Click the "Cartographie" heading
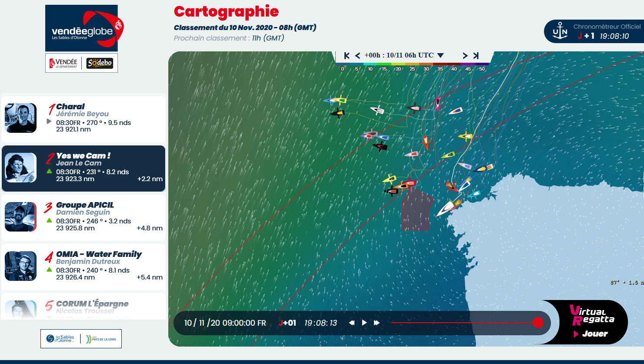This screenshot has height=364, width=644. (x=226, y=12)
